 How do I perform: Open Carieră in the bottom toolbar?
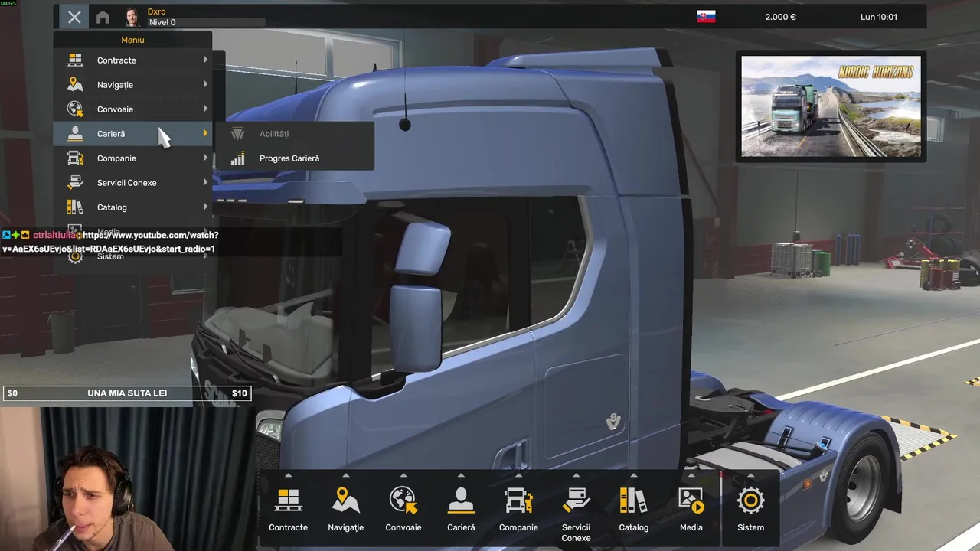[461, 508]
